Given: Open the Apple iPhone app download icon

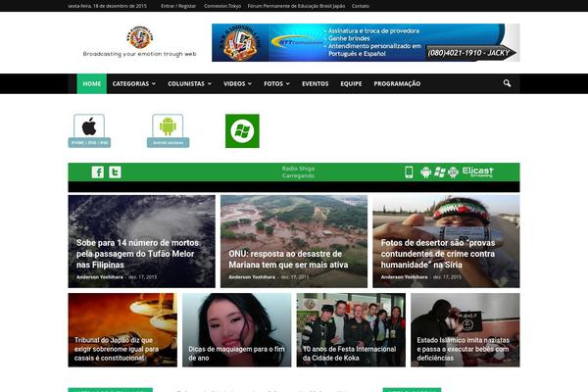Looking at the screenshot, I should coord(89,130).
